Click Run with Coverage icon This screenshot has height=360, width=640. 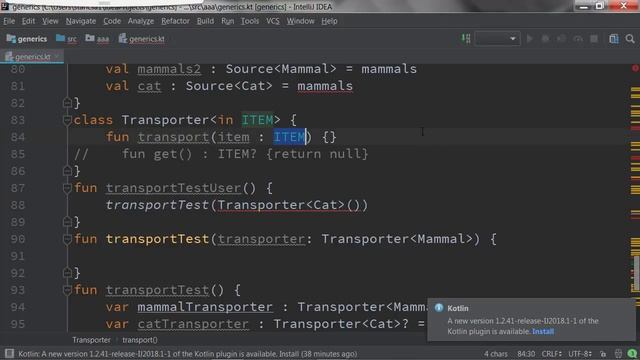click(562, 39)
